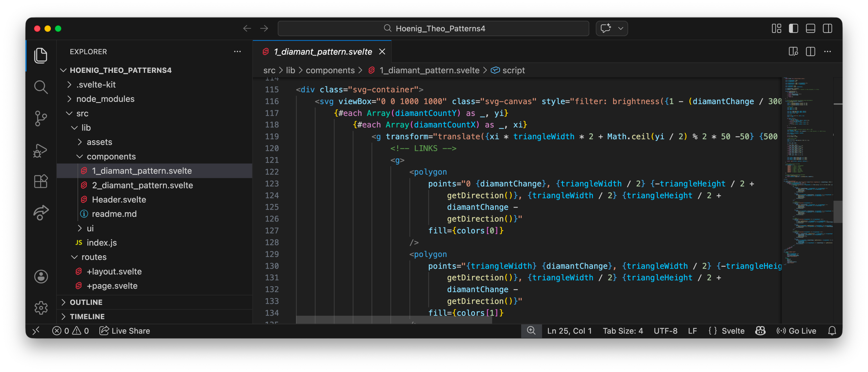Open the Search view in activity bar
Viewport: 868px width, 372px height.
[x=41, y=87]
